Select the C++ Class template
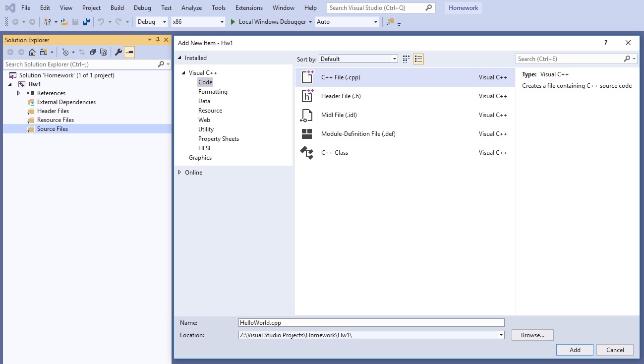Image resolution: width=644 pixels, height=364 pixels. click(x=406, y=153)
